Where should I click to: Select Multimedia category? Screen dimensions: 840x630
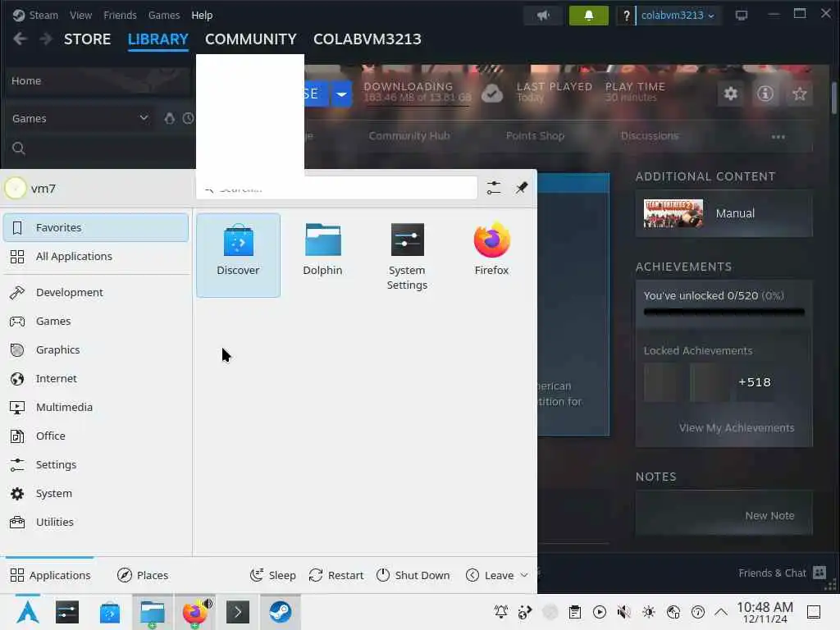96,407
